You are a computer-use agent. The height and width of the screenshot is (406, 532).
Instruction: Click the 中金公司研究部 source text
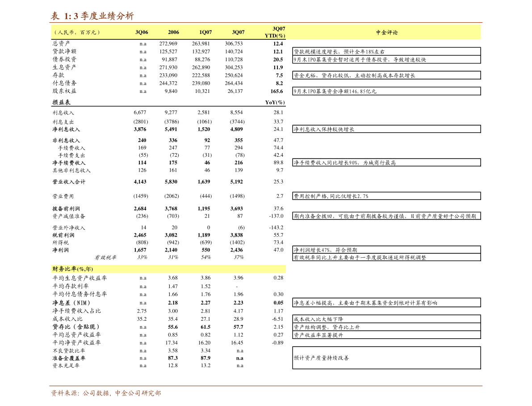(138, 393)
